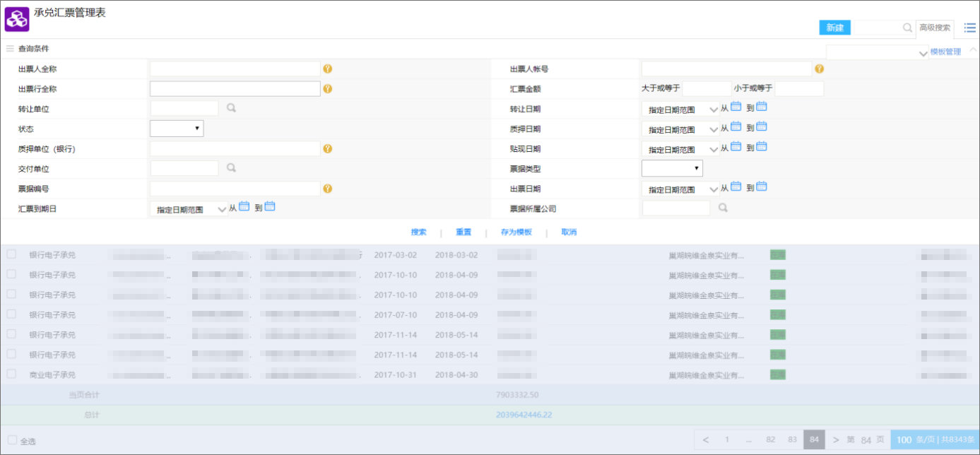This screenshot has width=980, height=455.
Task: Click the green status tag in 2017-03-02 row
Action: pos(778,255)
